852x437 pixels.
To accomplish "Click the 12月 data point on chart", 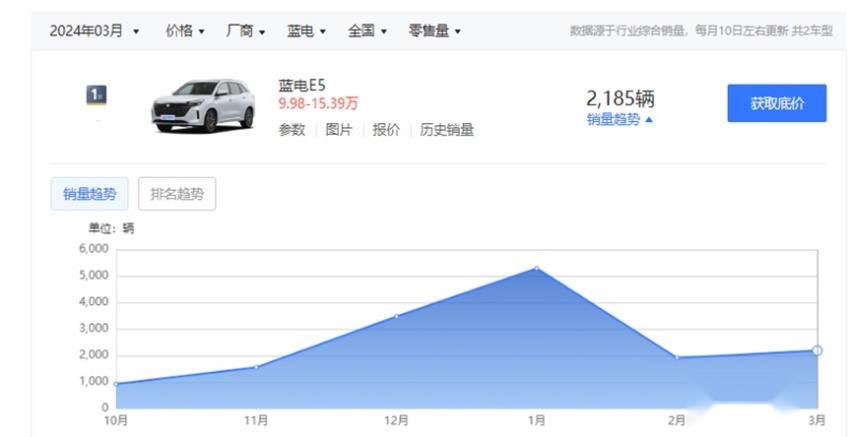I will tap(396, 316).
